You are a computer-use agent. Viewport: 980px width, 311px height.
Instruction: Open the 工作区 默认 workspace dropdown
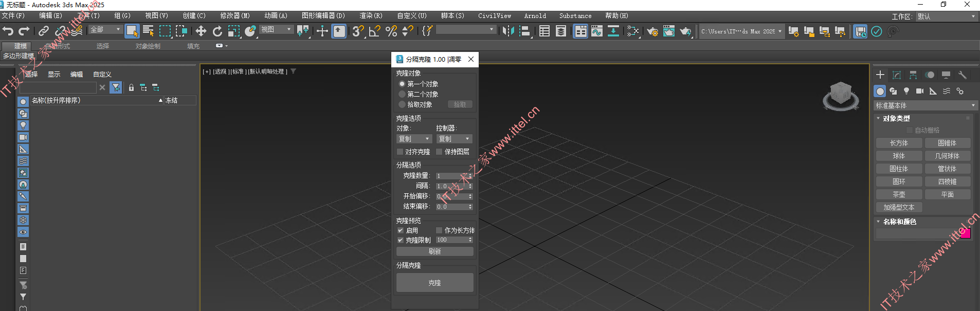click(946, 16)
